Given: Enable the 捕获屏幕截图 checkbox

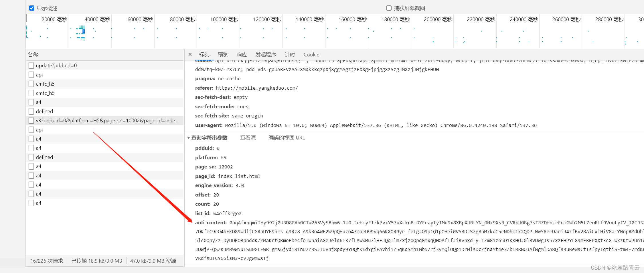Looking at the screenshot, I should 389,8.
